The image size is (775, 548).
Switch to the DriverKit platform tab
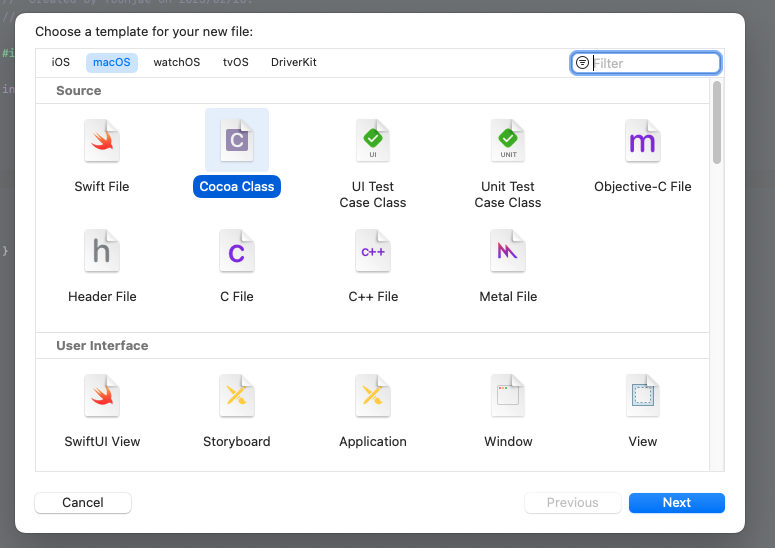click(x=294, y=62)
